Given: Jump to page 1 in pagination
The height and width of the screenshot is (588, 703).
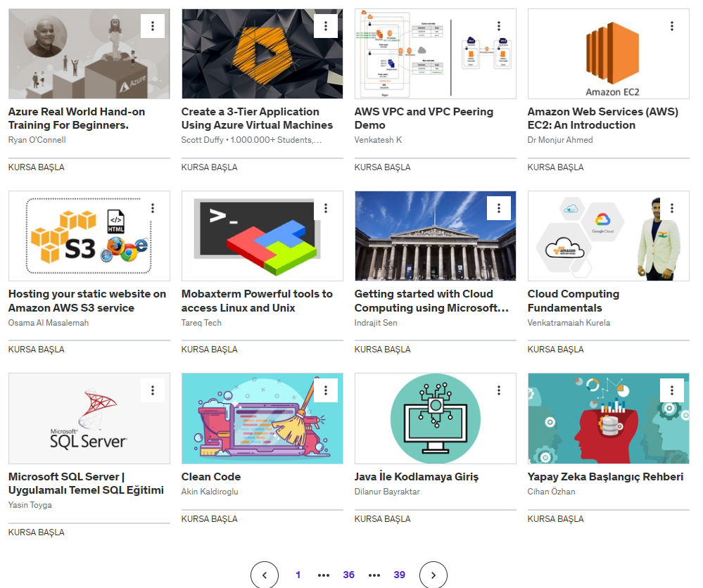Looking at the screenshot, I should 298,575.
